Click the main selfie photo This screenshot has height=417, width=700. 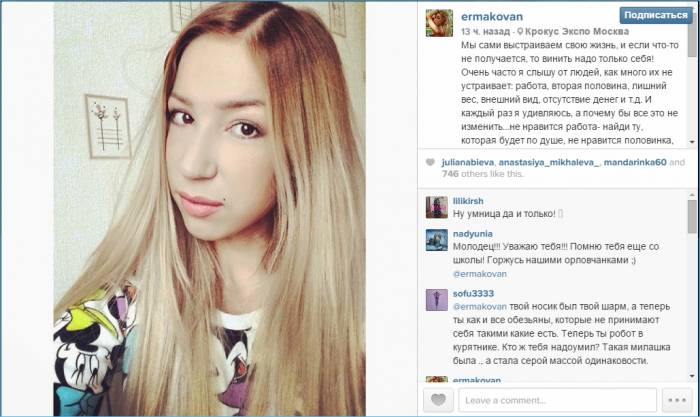(x=209, y=208)
